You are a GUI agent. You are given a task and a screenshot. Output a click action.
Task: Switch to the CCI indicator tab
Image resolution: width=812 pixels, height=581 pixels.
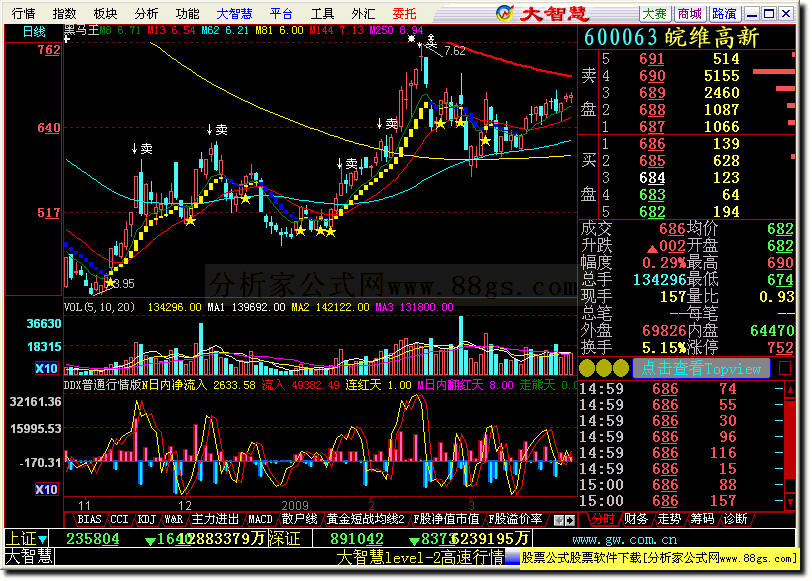(119, 519)
